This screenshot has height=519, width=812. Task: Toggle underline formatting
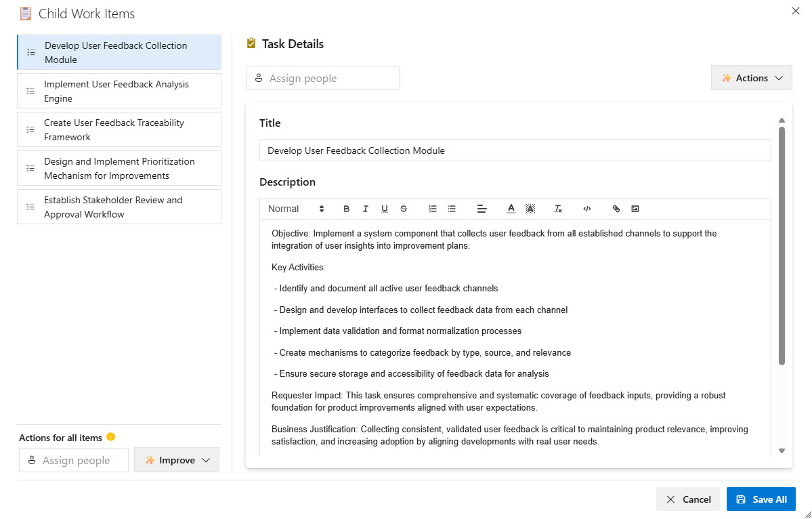pyautogui.click(x=384, y=209)
